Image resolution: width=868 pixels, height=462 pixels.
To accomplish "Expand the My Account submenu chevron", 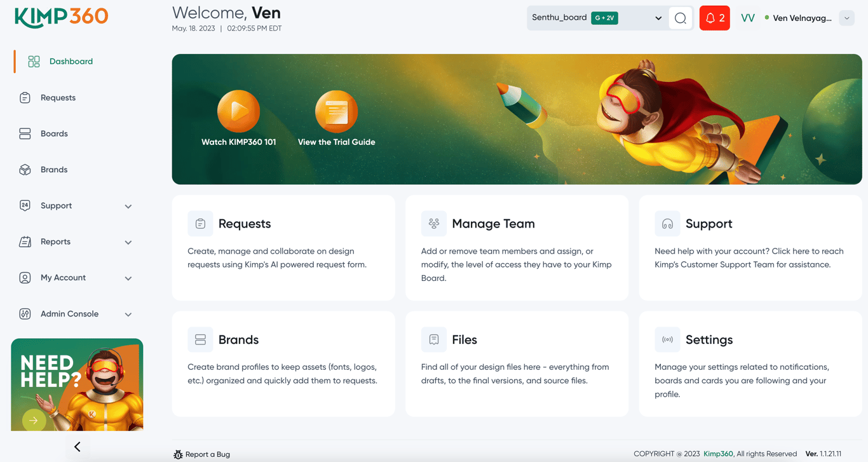I will click(x=128, y=278).
